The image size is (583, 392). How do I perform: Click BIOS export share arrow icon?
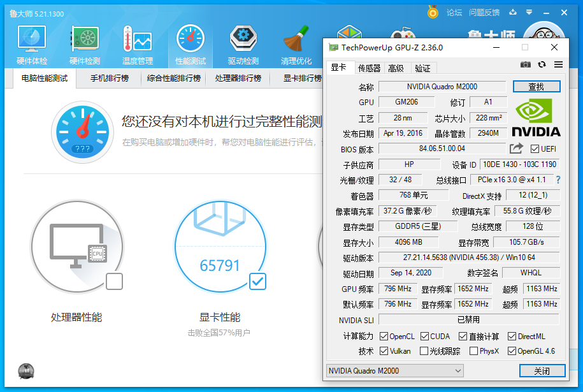point(516,149)
